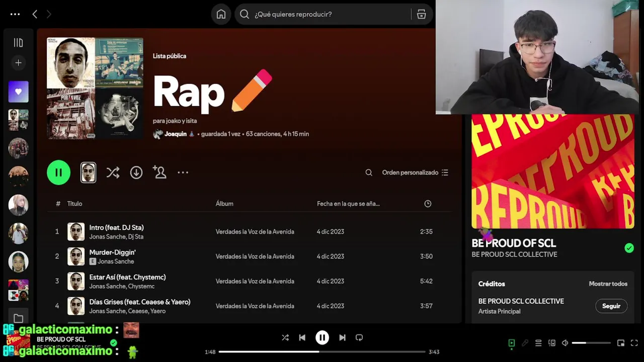Open the playlist folder icon in sidebar

click(18, 318)
